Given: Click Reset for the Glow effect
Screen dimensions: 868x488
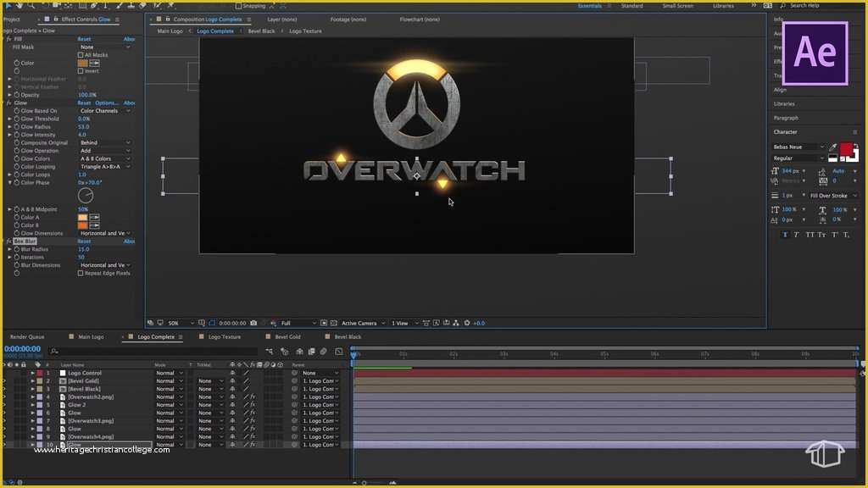Looking at the screenshot, I should point(84,103).
